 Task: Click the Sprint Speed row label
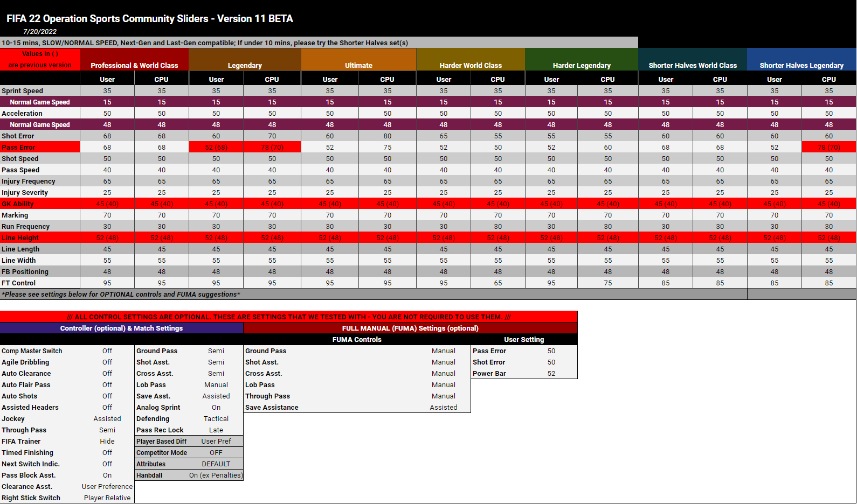tap(23, 91)
